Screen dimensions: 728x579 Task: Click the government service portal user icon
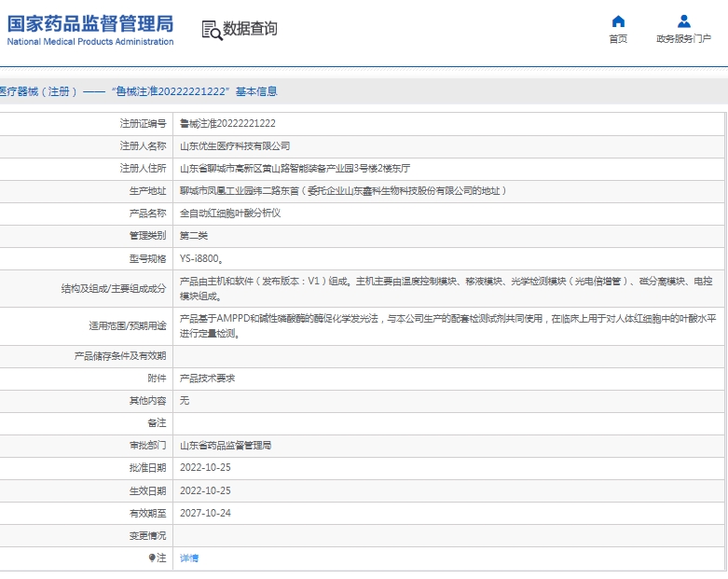pos(683,21)
